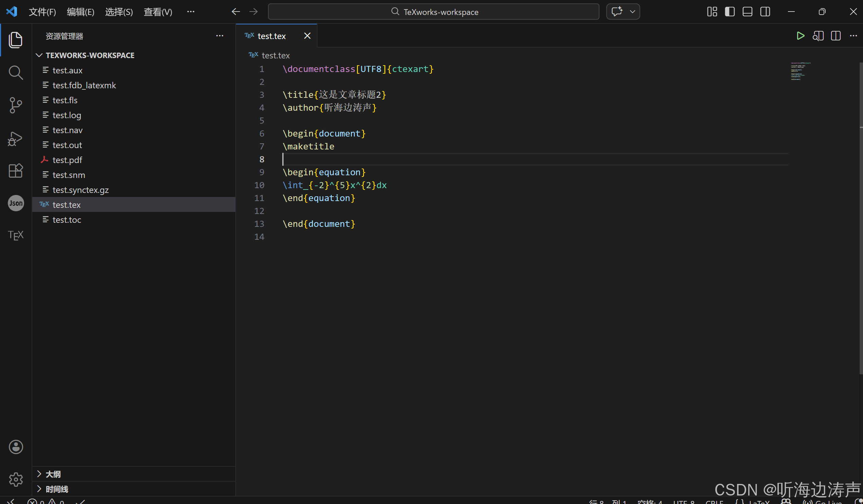Click the \begin{equation} line
This screenshot has width=863, height=504.
pos(324,172)
